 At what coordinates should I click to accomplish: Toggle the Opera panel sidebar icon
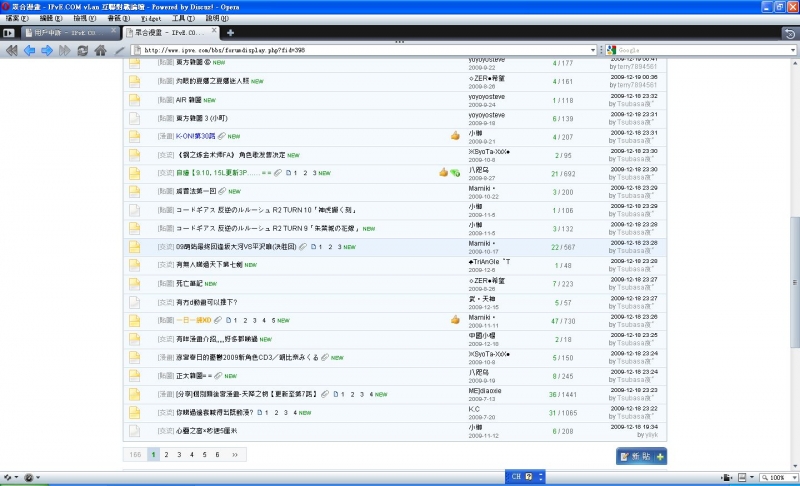9,33
